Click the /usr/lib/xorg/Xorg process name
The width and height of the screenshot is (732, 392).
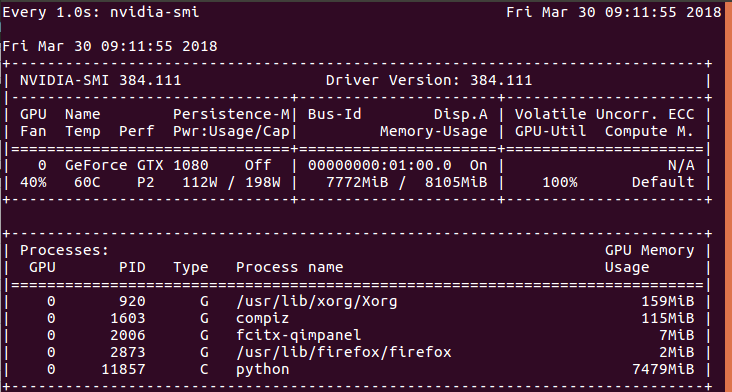point(317,301)
